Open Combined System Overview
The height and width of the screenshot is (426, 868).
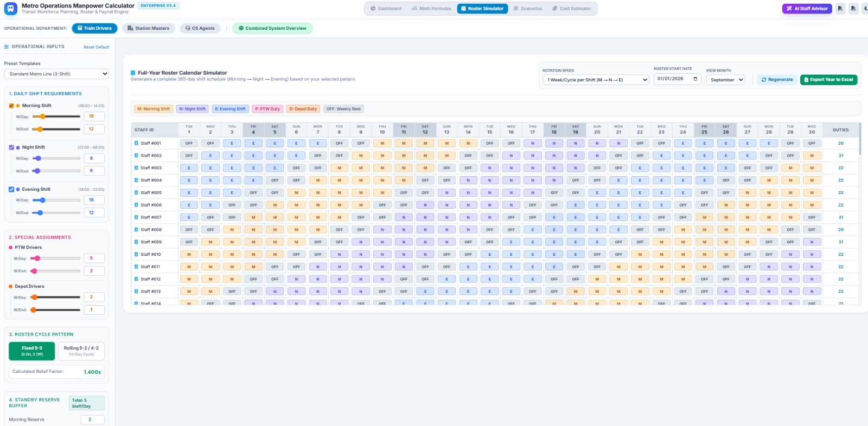272,28
